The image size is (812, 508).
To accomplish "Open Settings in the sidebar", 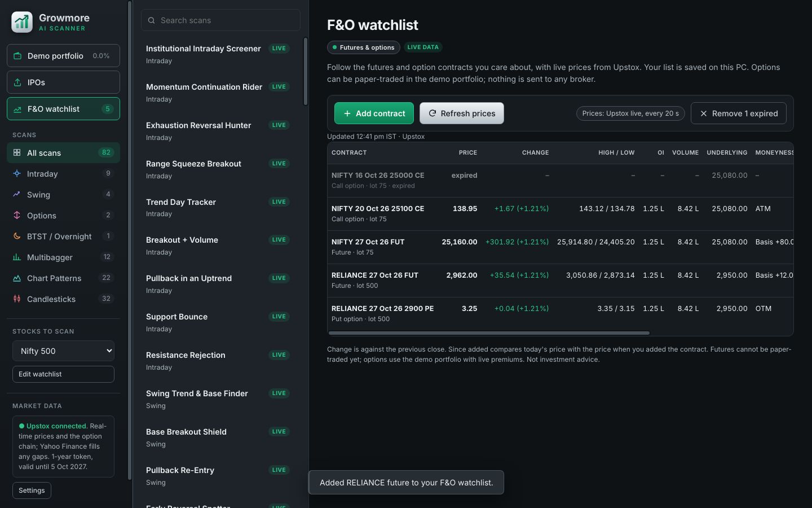I will tap(32, 491).
